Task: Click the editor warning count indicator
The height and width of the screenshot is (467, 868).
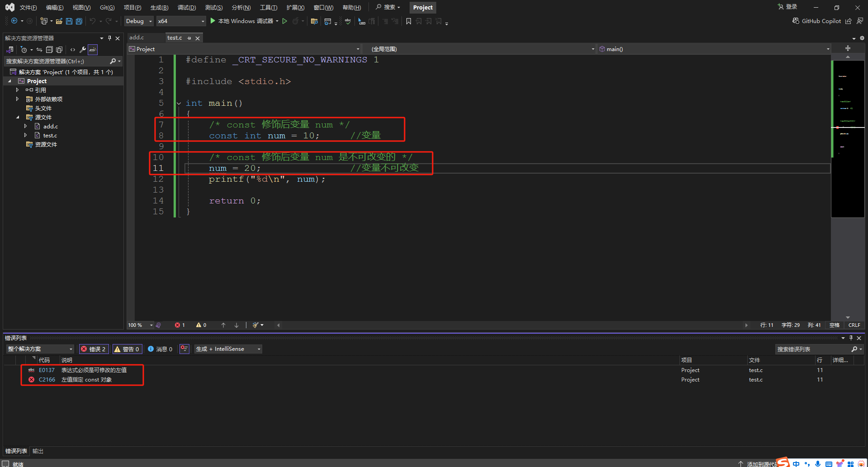Action: 201,325
